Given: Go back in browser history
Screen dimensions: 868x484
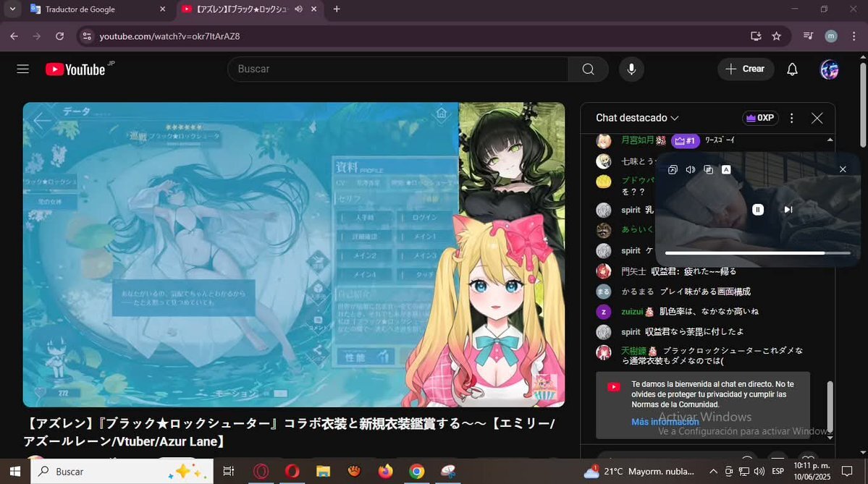Looking at the screenshot, I should click(x=14, y=36).
